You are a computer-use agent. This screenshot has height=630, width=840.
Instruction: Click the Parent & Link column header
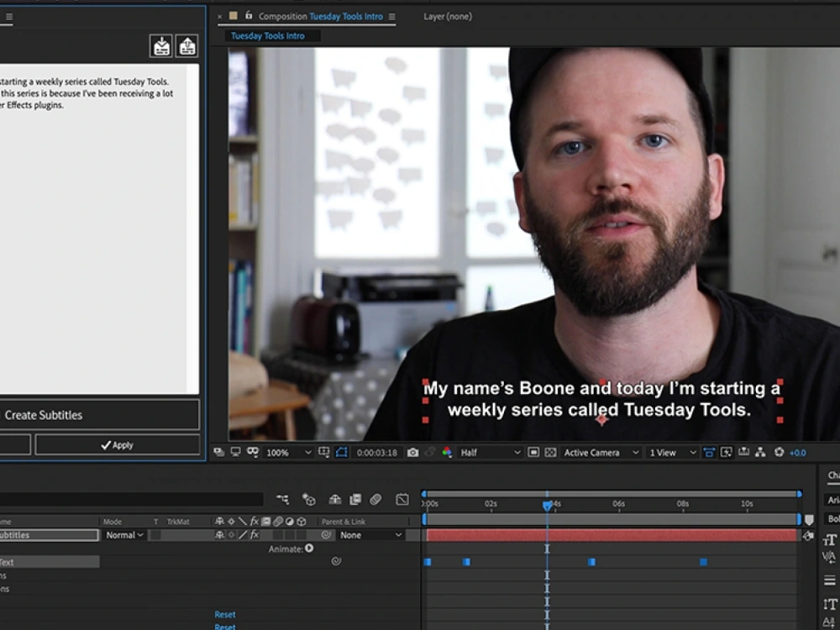point(344,522)
